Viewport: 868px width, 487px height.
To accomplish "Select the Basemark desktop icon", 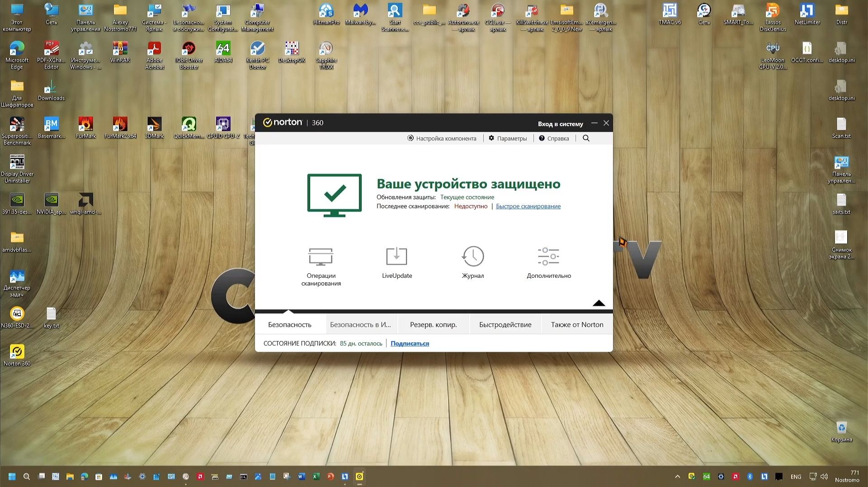I will (51, 128).
